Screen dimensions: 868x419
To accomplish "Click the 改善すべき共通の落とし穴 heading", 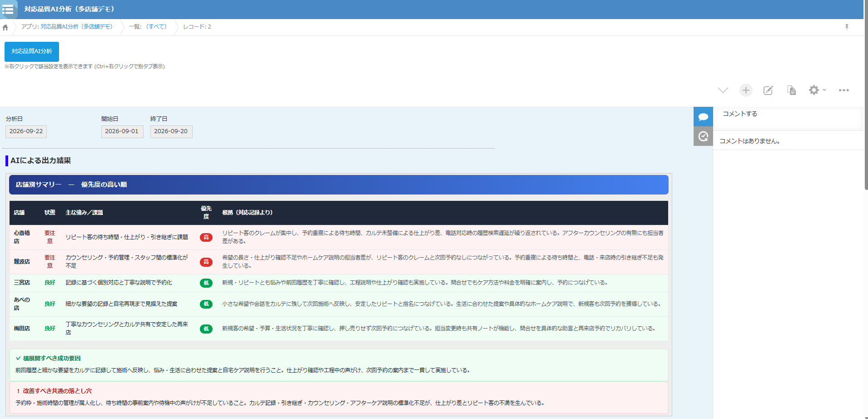I will [57, 391].
